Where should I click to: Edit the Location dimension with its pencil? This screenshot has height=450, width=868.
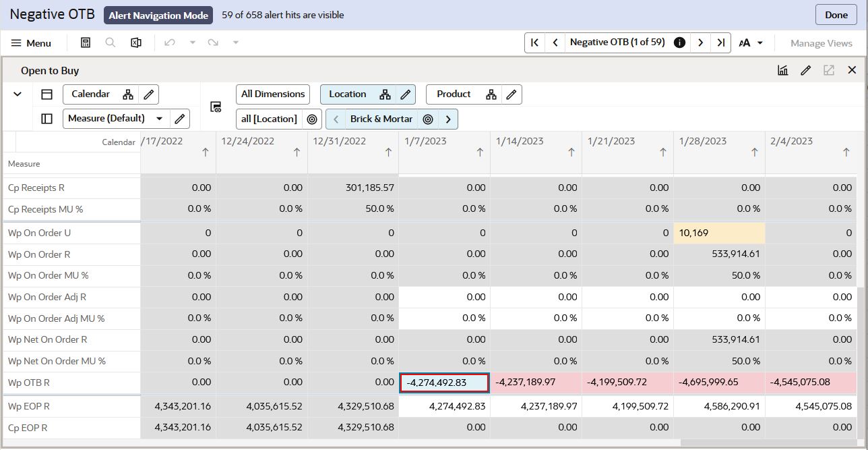tap(406, 94)
